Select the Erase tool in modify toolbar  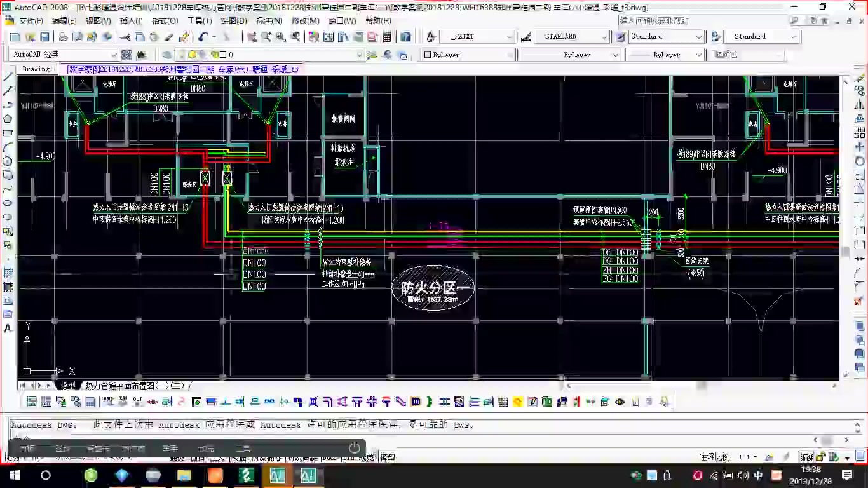[860, 77]
